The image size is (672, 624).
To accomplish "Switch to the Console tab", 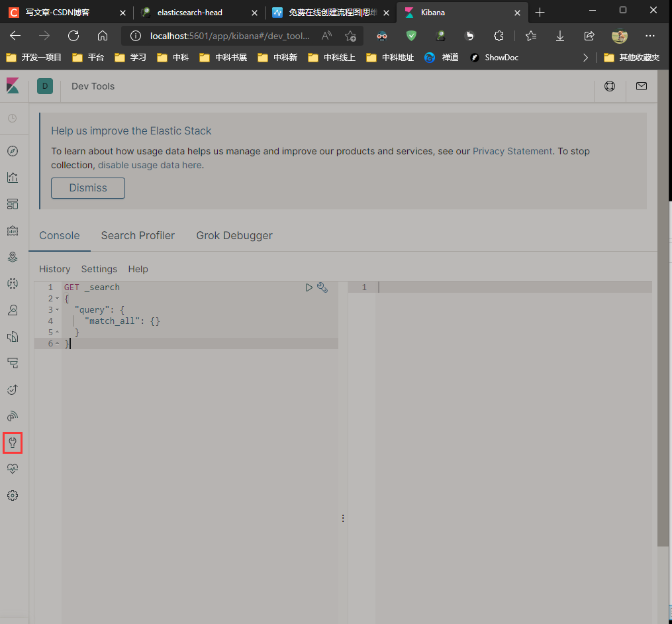I will [x=60, y=235].
